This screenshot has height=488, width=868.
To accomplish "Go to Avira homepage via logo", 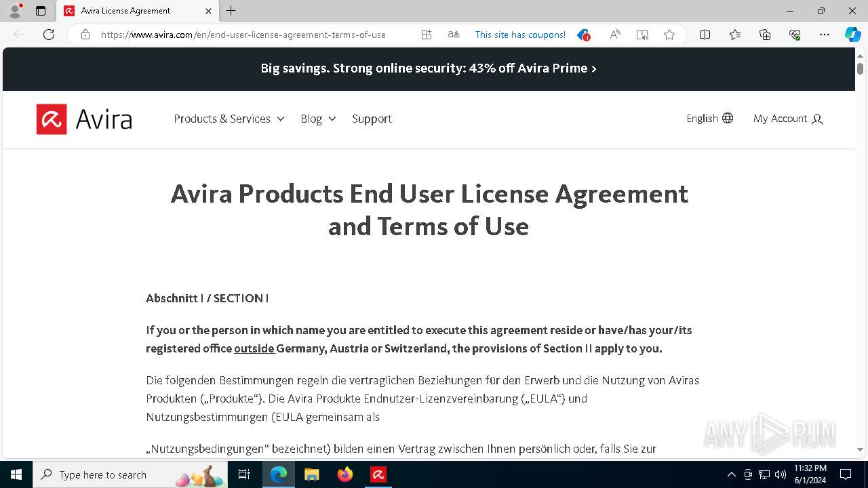I will 84,119.
